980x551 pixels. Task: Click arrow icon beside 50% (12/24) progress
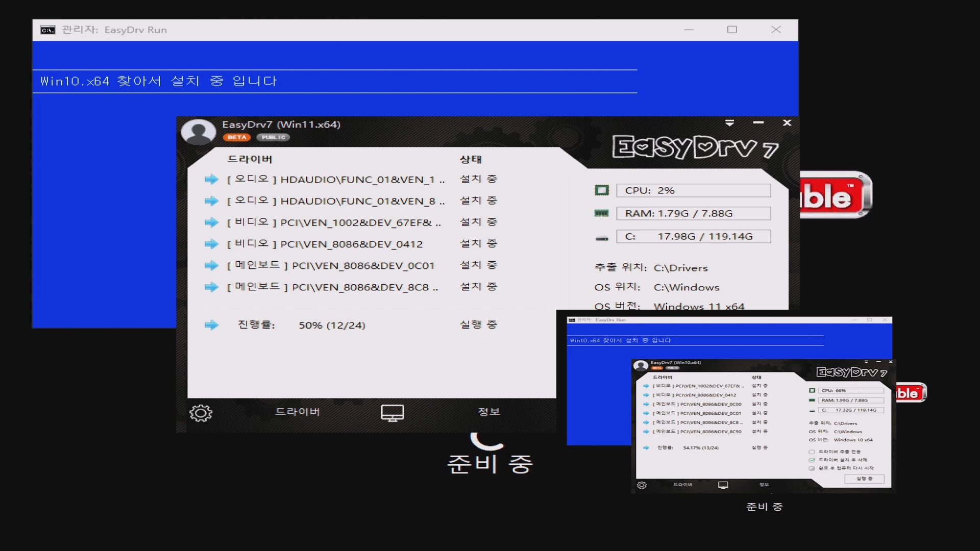(211, 325)
